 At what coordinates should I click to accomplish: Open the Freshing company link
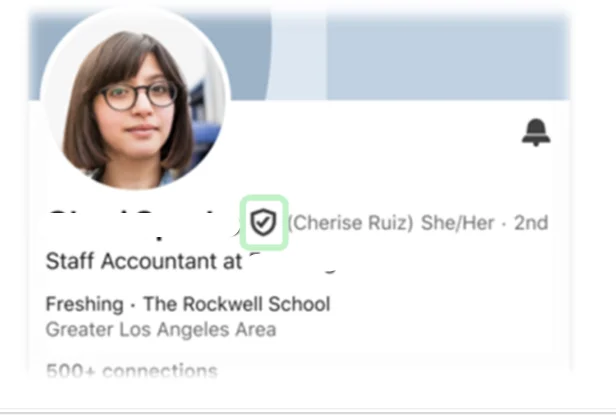pos(84,304)
